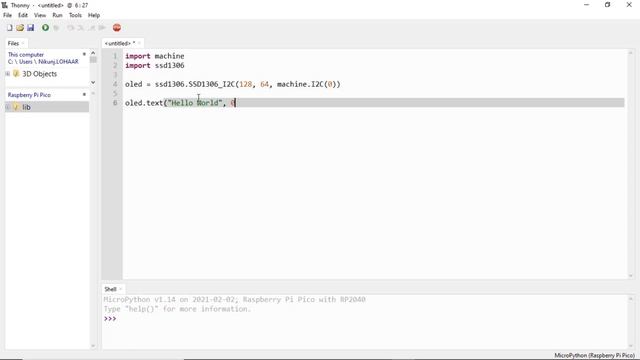Click MicroPython v1.14 version line in Shell
This screenshot has height=360, width=640.
point(234,300)
